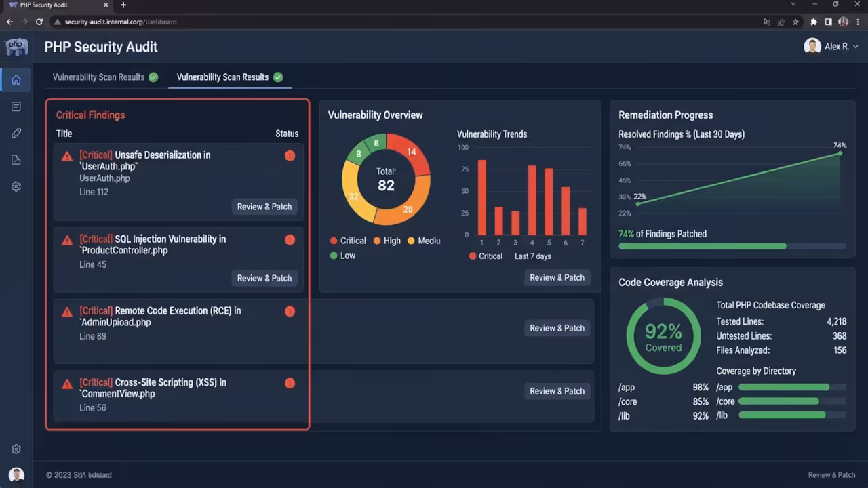Click the day 1 bar in Vulnerability Trends
The width and height of the screenshot is (868, 488).
[482, 197]
